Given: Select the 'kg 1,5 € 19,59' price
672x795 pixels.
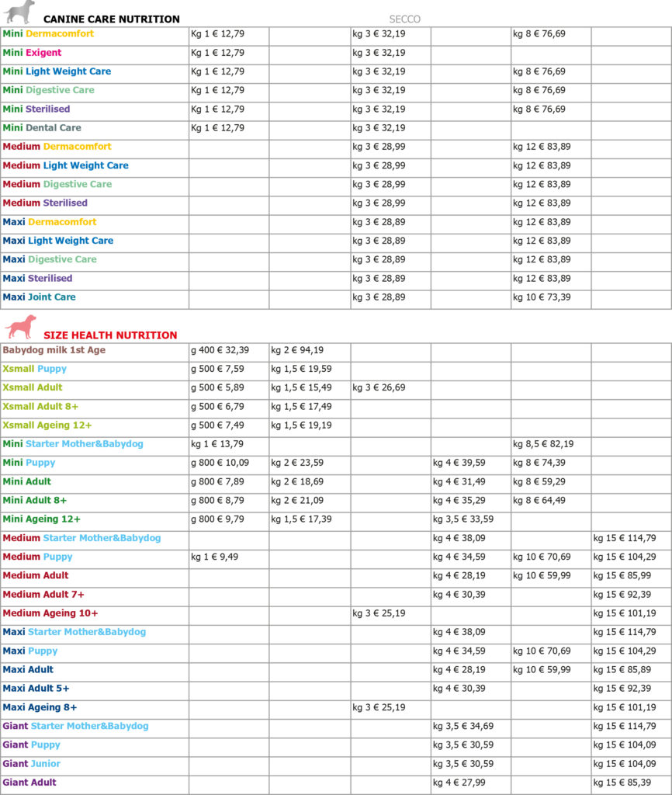Looking at the screenshot, I should pos(302,369).
